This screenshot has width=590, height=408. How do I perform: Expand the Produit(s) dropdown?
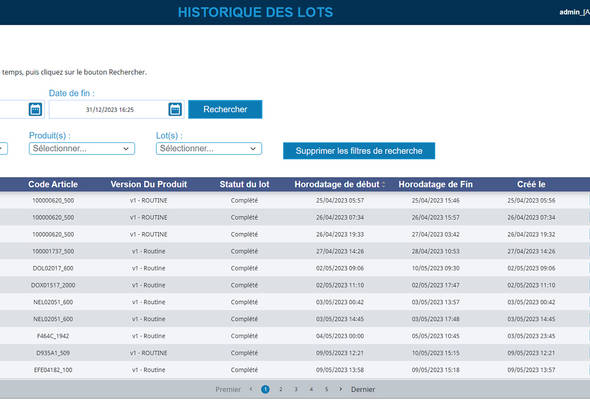click(82, 149)
